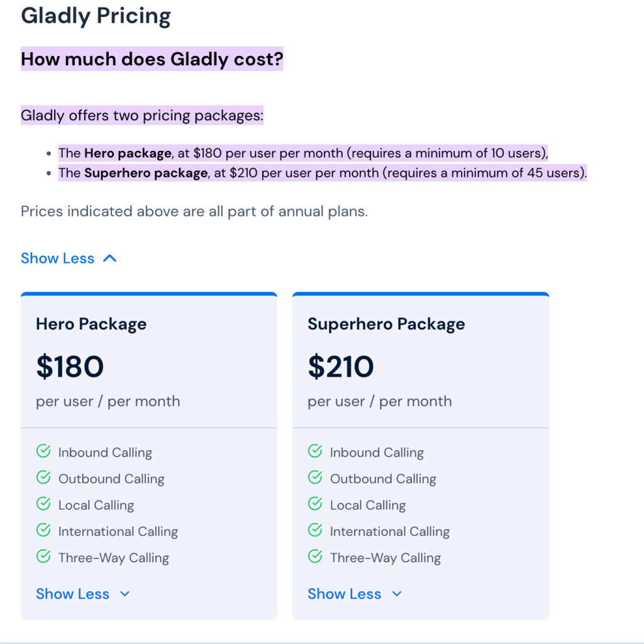644x644 pixels.
Task: Click Show Less above the pricing cards
Action: coord(57,258)
